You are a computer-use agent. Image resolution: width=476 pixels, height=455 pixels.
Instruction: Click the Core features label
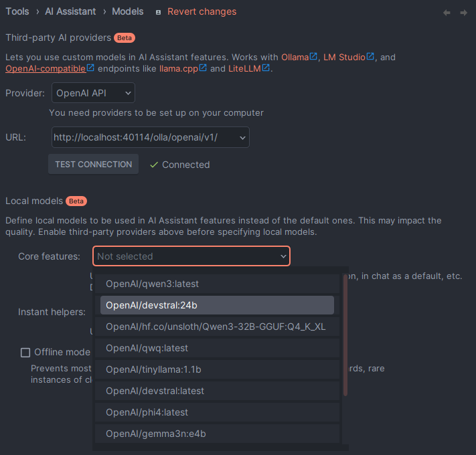(x=49, y=256)
